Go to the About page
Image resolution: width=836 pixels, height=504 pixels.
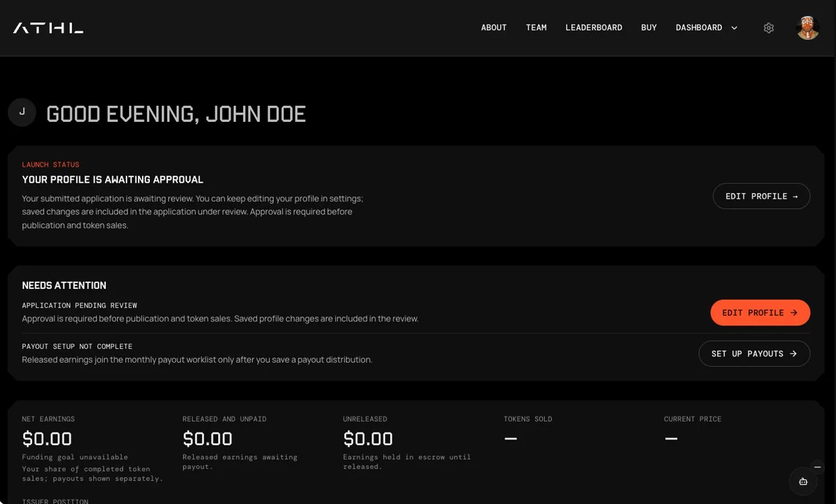(x=494, y=27)
